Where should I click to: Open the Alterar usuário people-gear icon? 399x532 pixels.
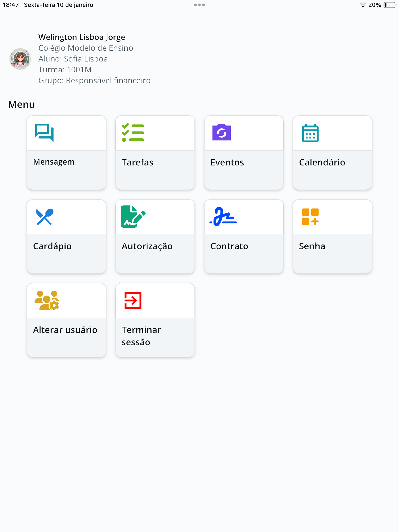47,300
